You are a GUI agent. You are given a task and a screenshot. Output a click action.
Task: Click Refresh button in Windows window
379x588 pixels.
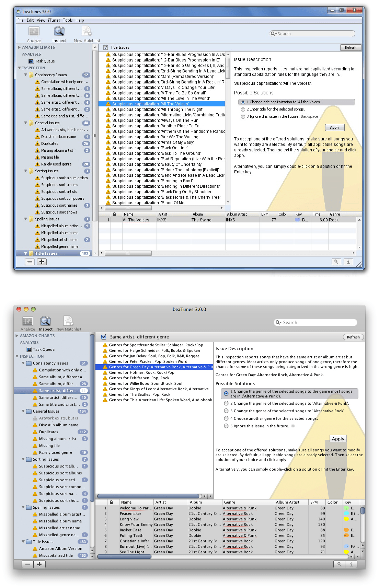tap(351, 48)
